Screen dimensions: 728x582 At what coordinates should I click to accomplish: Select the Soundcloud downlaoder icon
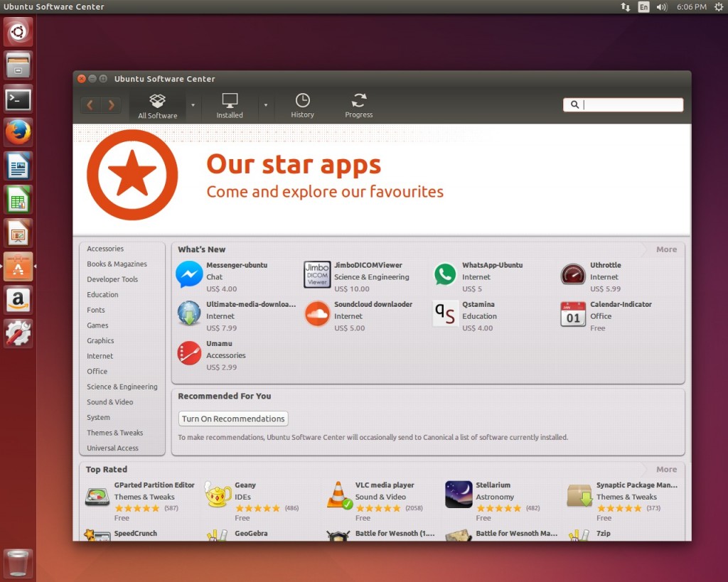pyautogui.click(x=316, y=314)
